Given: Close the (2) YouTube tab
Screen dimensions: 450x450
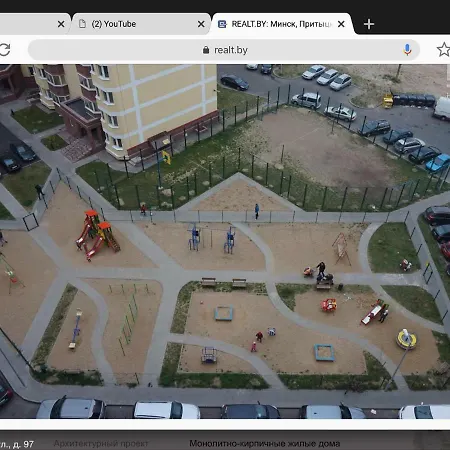Looking at the screenshot, I should click(201, 24).
